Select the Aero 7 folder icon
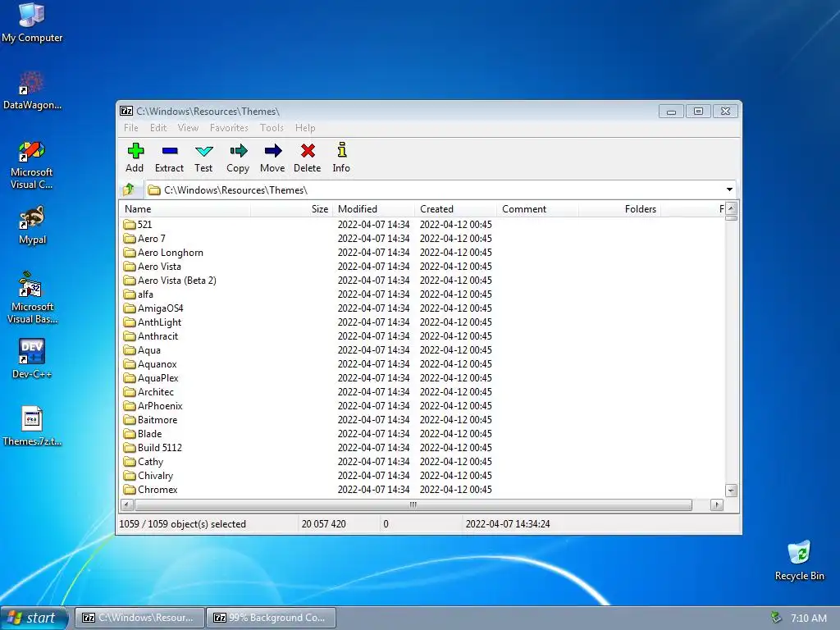Viewport: 840px width, 630px height. click(x=129, y=239)
